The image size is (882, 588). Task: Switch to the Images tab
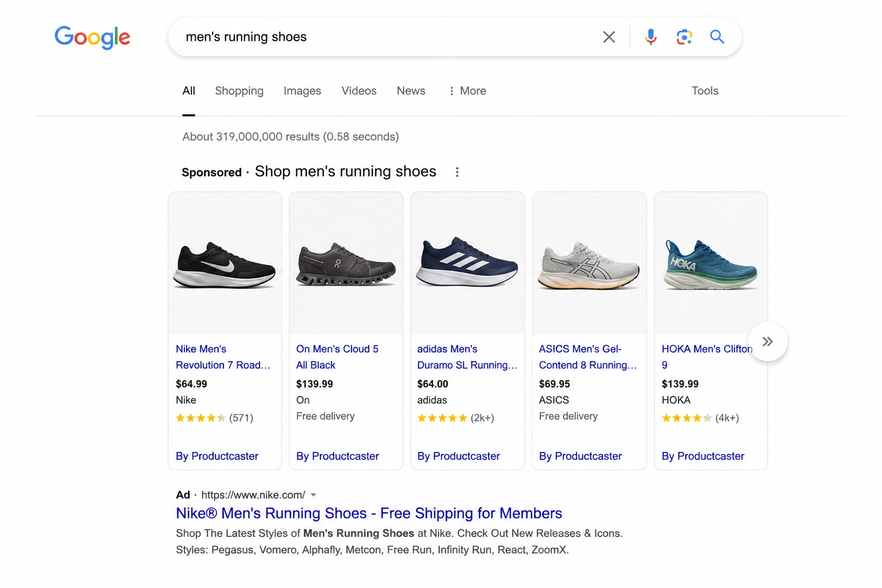click(303, 91)
